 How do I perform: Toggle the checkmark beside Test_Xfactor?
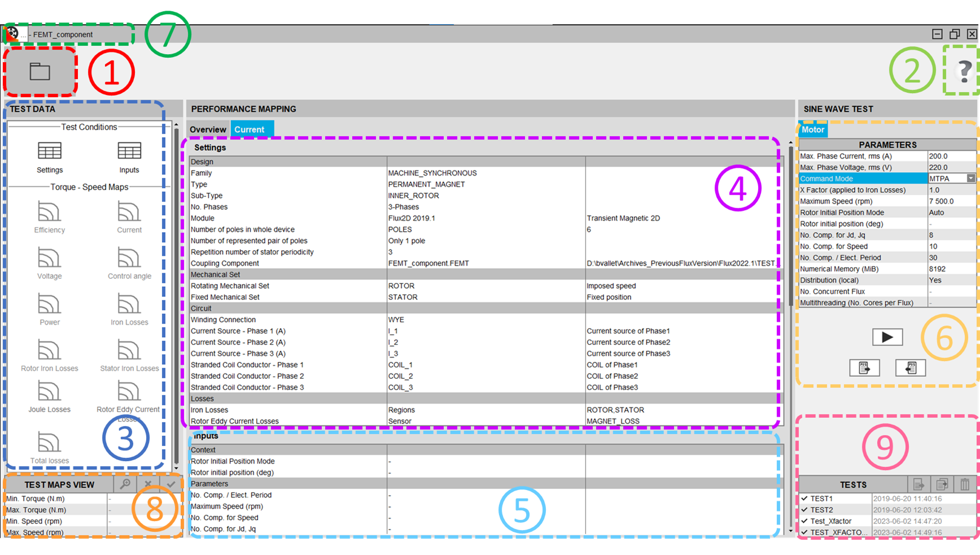point(804,521)
